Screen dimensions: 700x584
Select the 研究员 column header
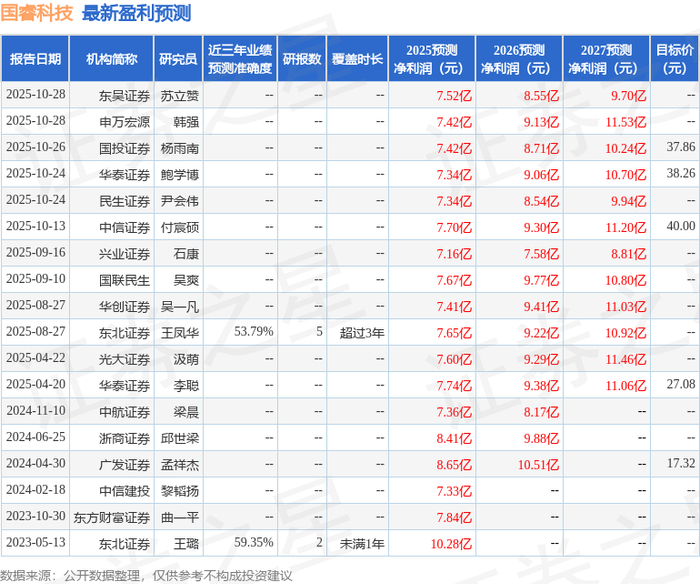pyautogui.click(x=178, y=59)
